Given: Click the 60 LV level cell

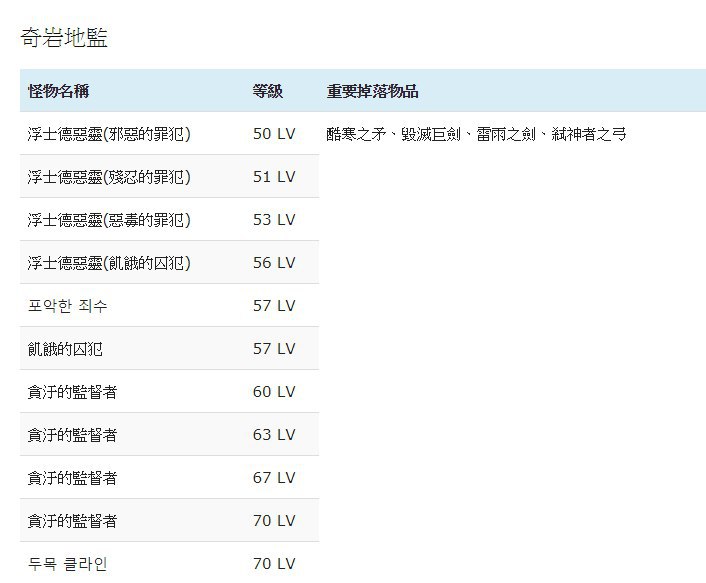Looking at the screenshot, I should [274, 392].
